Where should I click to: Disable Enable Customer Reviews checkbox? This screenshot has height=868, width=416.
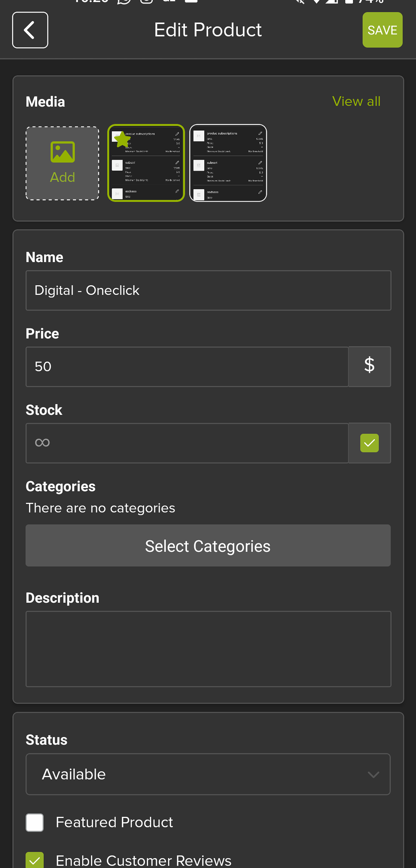(x=35, y=860)
